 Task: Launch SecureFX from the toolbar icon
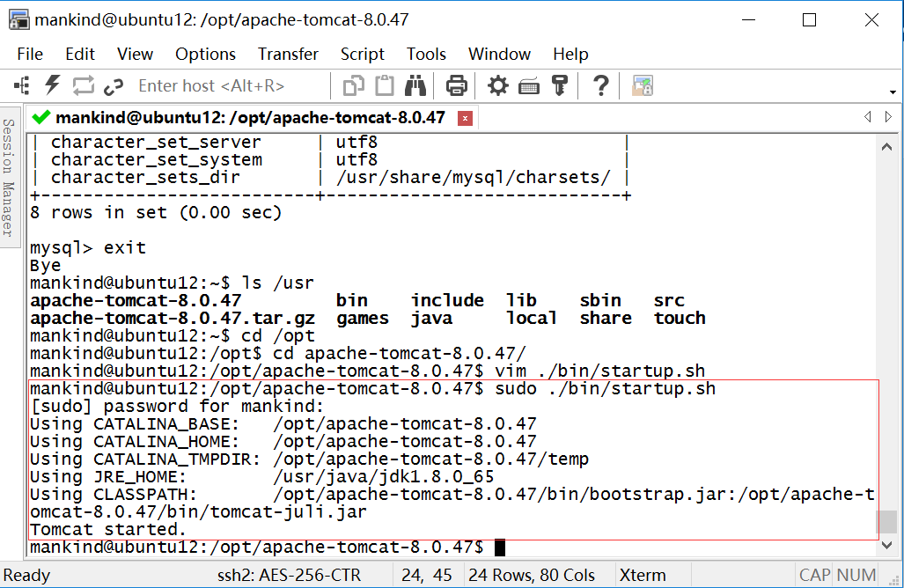[x=643, y=86]
